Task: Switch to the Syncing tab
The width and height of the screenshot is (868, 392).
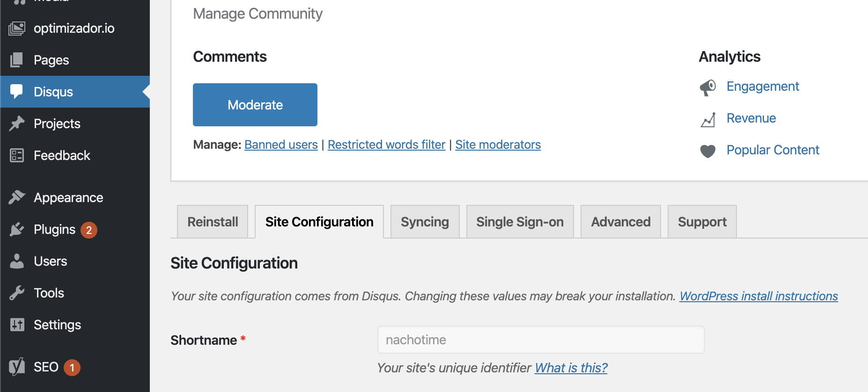Action: [425, 222]
